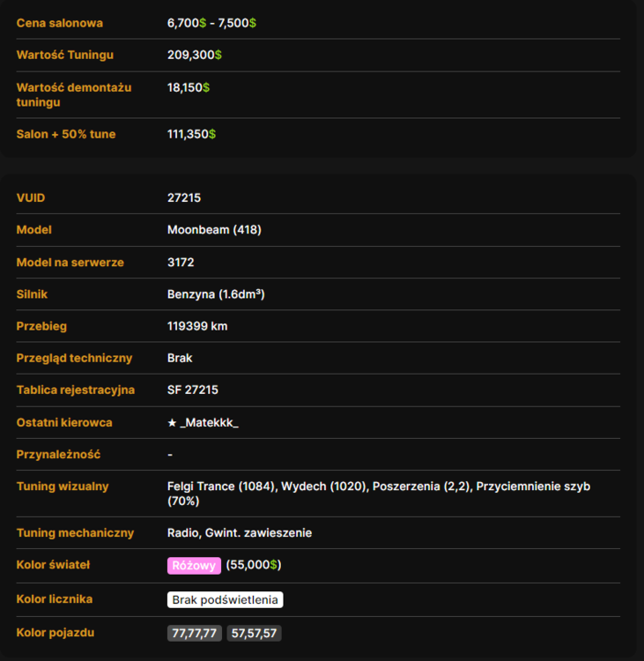
Task: Click the Przegląd techniczny label
Action: pos(74,358)
